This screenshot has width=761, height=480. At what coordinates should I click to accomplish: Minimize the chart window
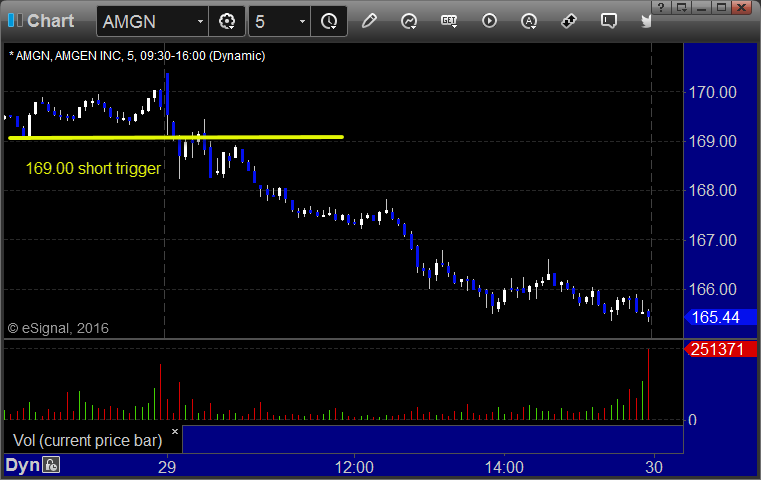point(702,7)
